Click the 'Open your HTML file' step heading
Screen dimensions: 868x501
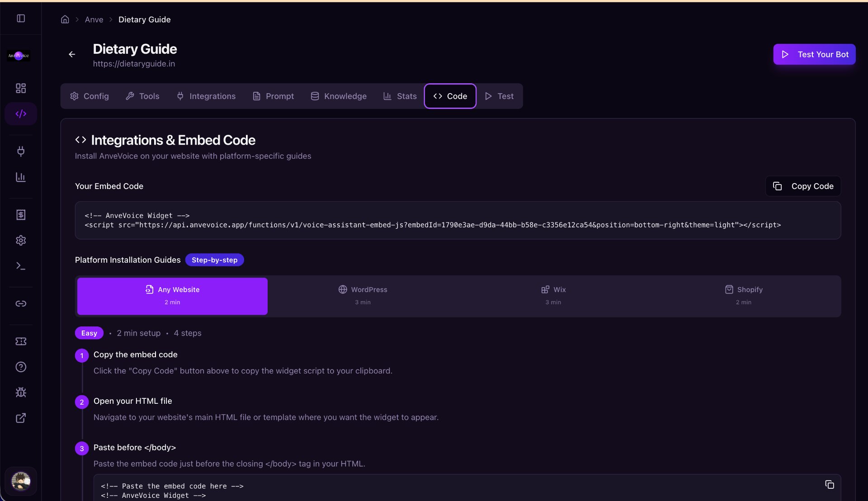tap(132, 401)
